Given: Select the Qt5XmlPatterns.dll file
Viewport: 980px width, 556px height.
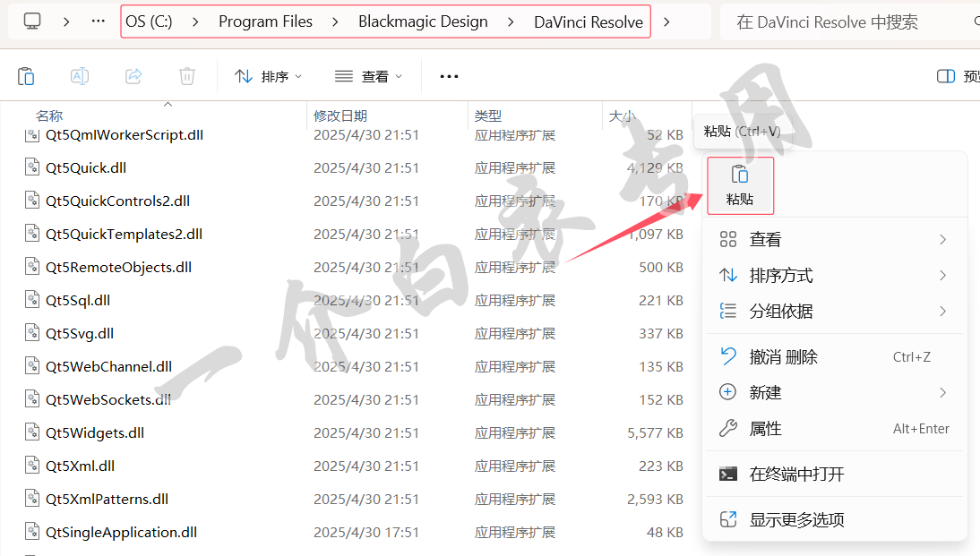Looking at the screenshot, I should pos(107,500).
